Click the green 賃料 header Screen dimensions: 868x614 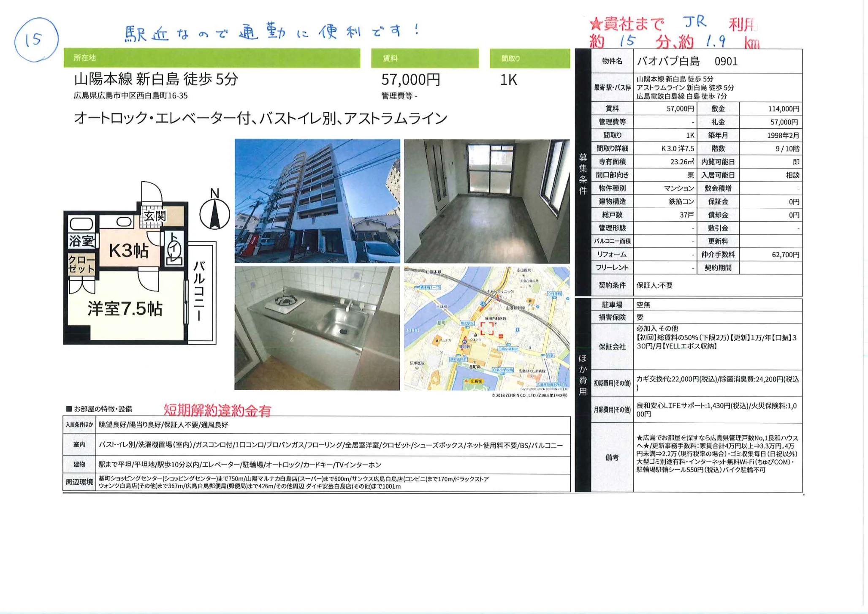pos(425,58)
